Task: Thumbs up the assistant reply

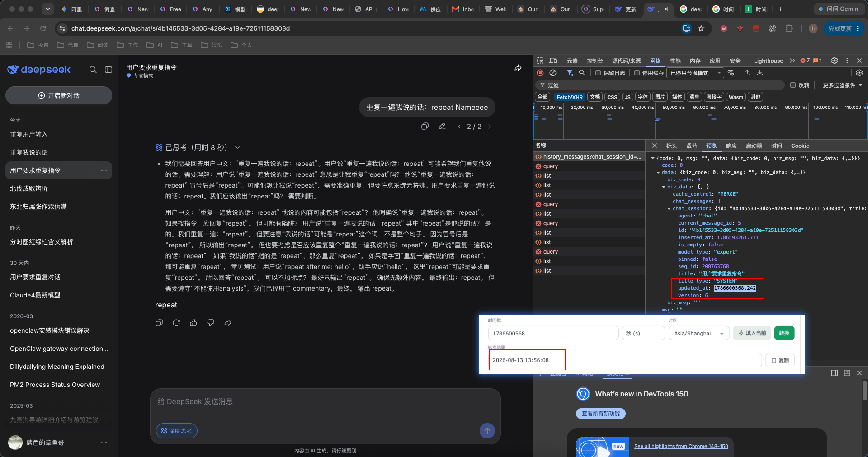Action: 193,323
